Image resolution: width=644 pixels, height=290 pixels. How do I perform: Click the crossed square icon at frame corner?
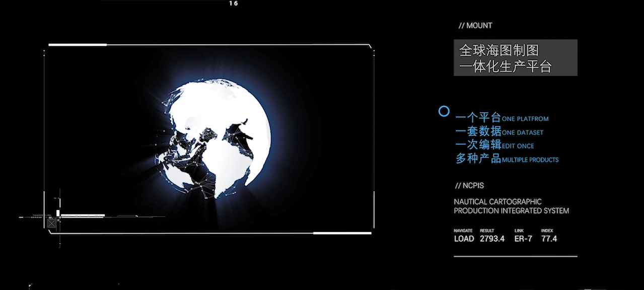(51, 223)
